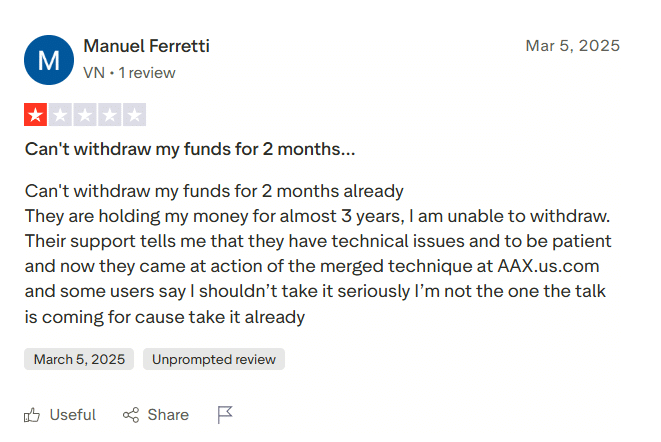Click the fourth grey star in the rating
Image resolution: width=661 pixels, height=442 pixels.
[110, 115]
